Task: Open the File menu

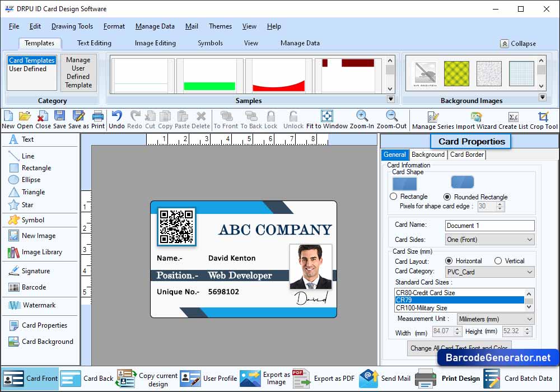Action: (x=14, y=26)
